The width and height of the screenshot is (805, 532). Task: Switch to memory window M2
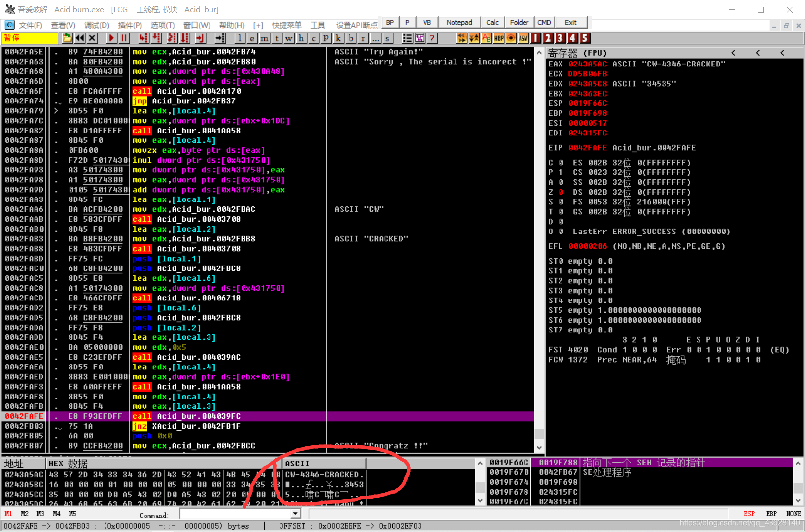coord(25,514)
